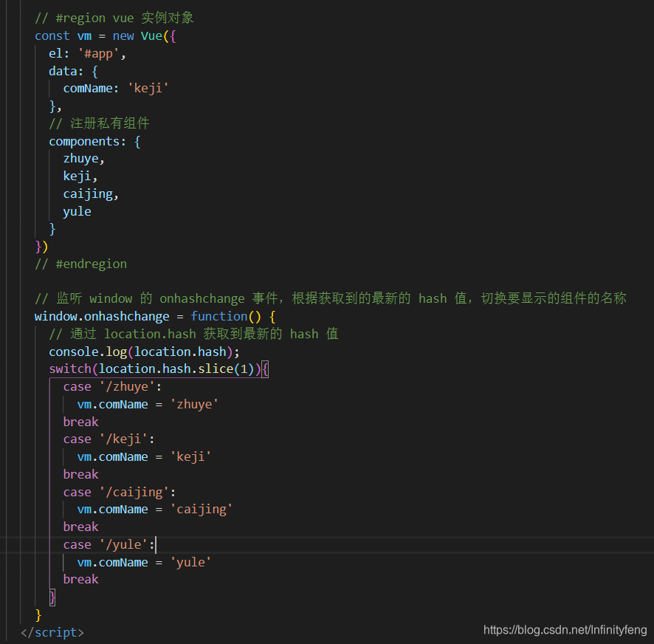Screen dimensions: 654x644
Task: Click the '// #region vue 实例对象' comment line
Action: pyautogui.click(x=114, y=18)
